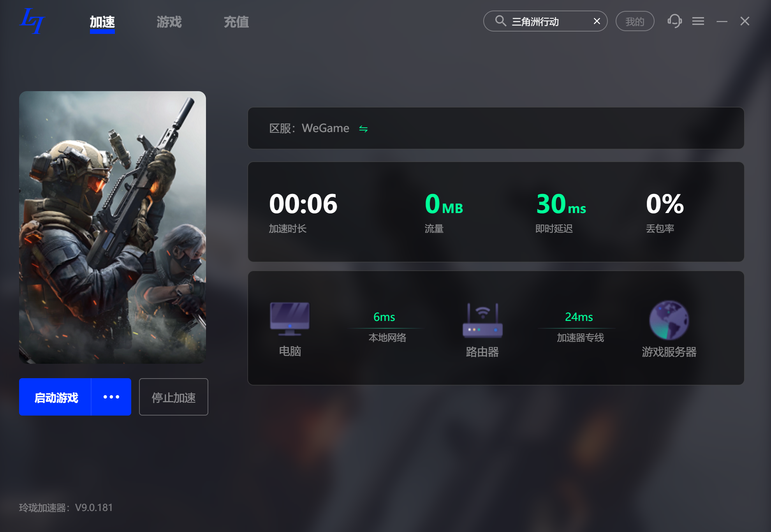Switch region via green swap arrows
Viewport: 771px width, 532px height.
click(x=363, y=129)
